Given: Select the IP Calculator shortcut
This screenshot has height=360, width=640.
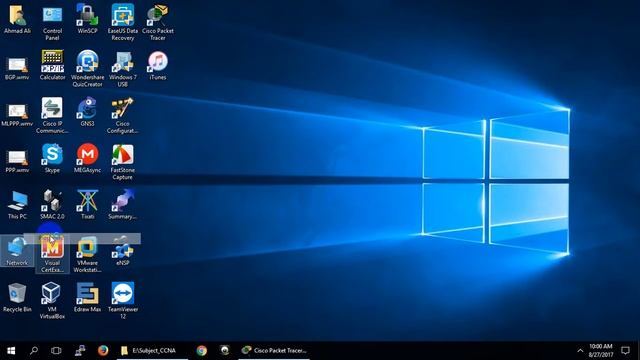Looking at the screenshot, I should 52,65.
